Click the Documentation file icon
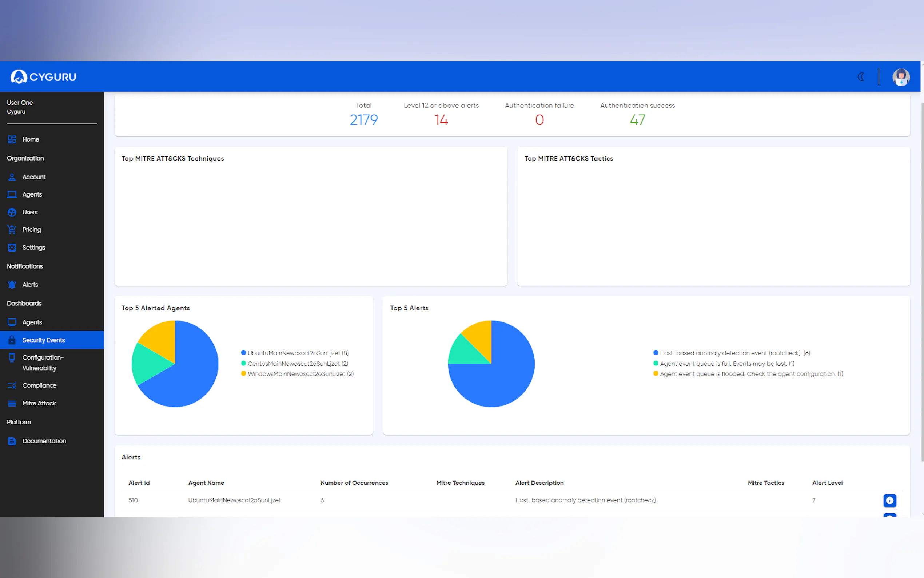This screenshot has height=578, width=924. [x=12, y=441]
